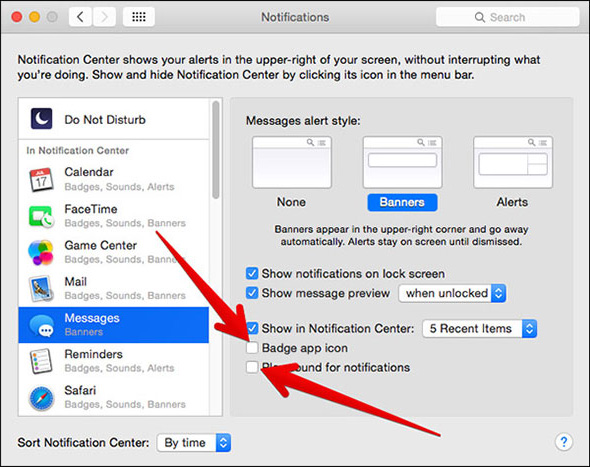590x467 pixels.
Task: Open Sort Notification Center 'By time' dropdown
Action: click(194, 443)
